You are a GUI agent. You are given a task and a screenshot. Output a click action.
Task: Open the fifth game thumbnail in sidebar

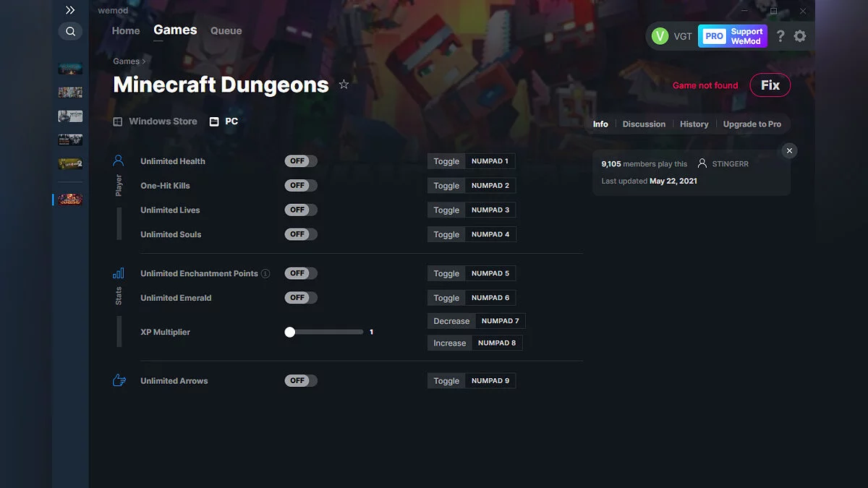click(70, 164)
